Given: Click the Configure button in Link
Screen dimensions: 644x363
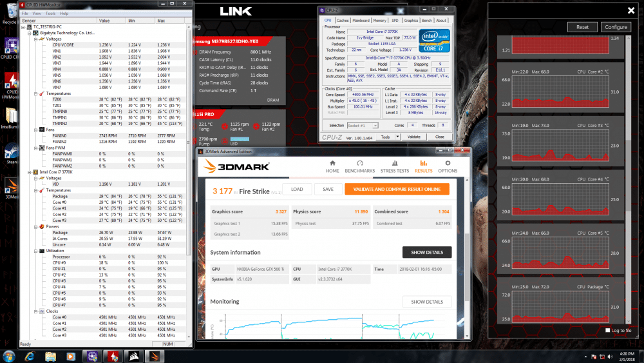Looking at the screenshot, I should pyautogui.click(x=616, y=27).
